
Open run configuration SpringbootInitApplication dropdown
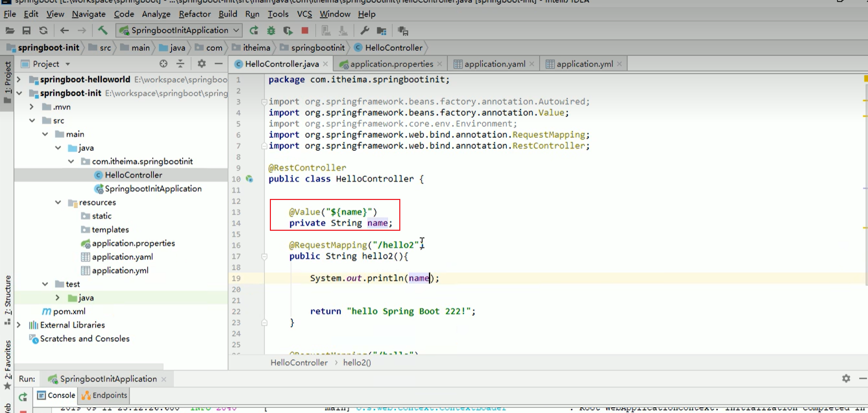(x=180, y=30)
